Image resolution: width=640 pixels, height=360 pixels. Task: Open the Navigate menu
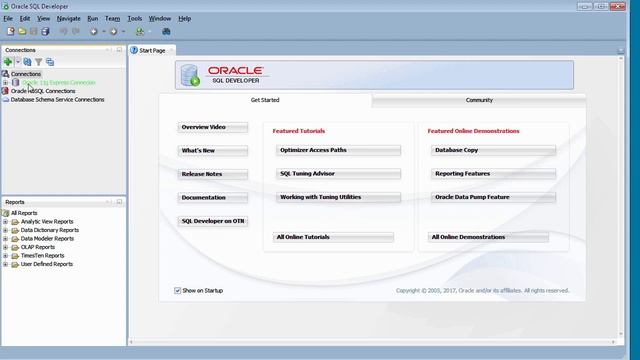[69, 18]
